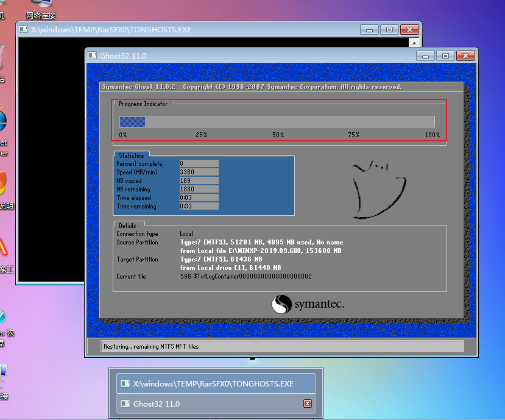The width and height of the screenshot is (505, 420).
Task: Minimize the TONGHOSTS.EXE console window
Action: pyautogui.click(x=369, y=30)
